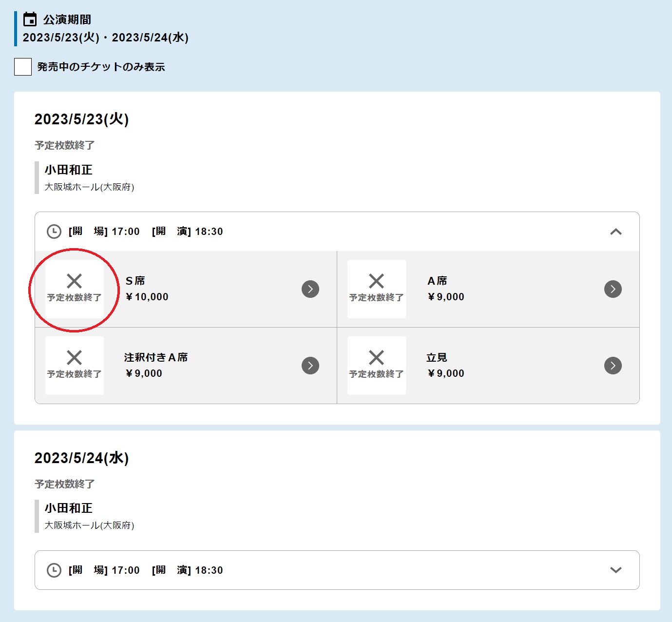Click the clock icon in 5/23 time bar
Viewport: 672px width, 622px height.
tap(54, 232)
